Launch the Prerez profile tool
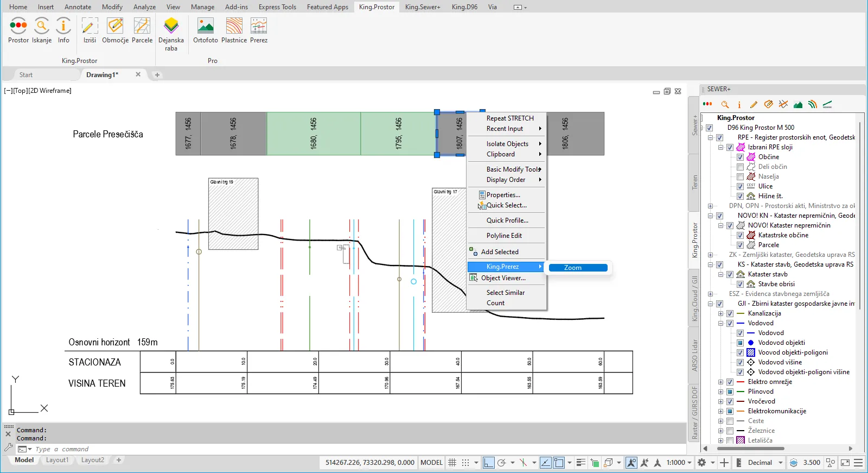This screenshot has height=473, width=868. coord(259,26)
